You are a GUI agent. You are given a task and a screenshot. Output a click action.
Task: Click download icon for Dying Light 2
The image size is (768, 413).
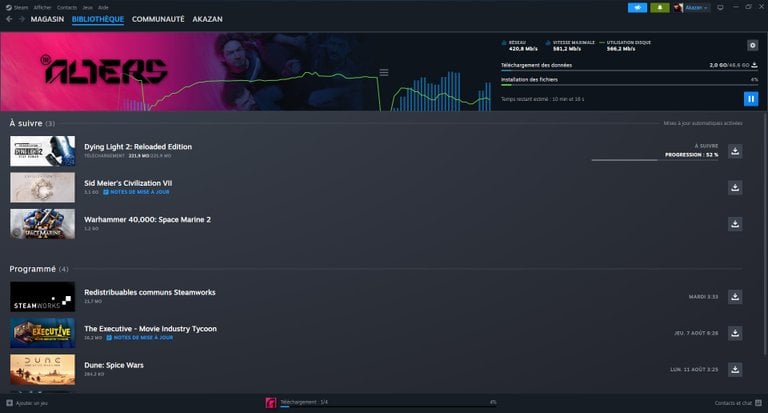click(735, 151)
